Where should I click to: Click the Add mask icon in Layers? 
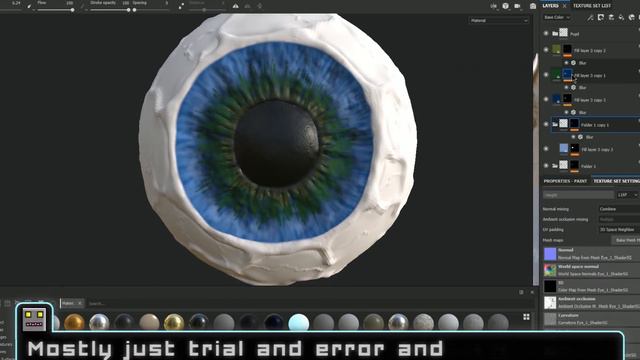click(601, 17)
